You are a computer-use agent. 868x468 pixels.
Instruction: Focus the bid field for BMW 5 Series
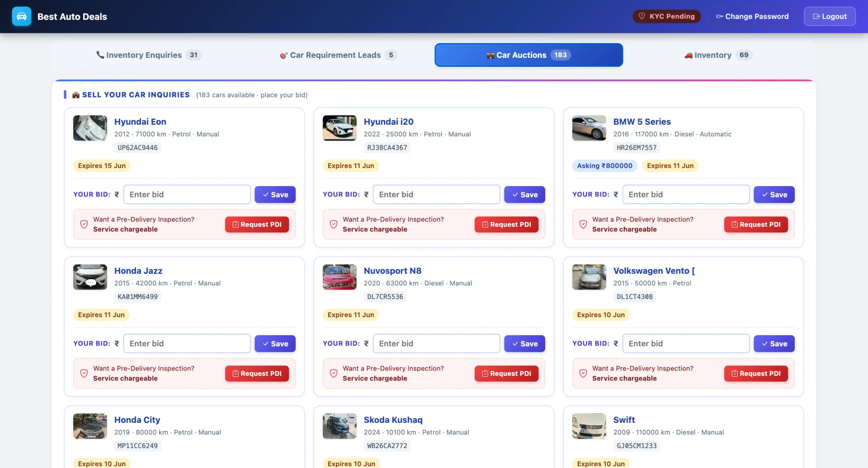pos(686,194)
